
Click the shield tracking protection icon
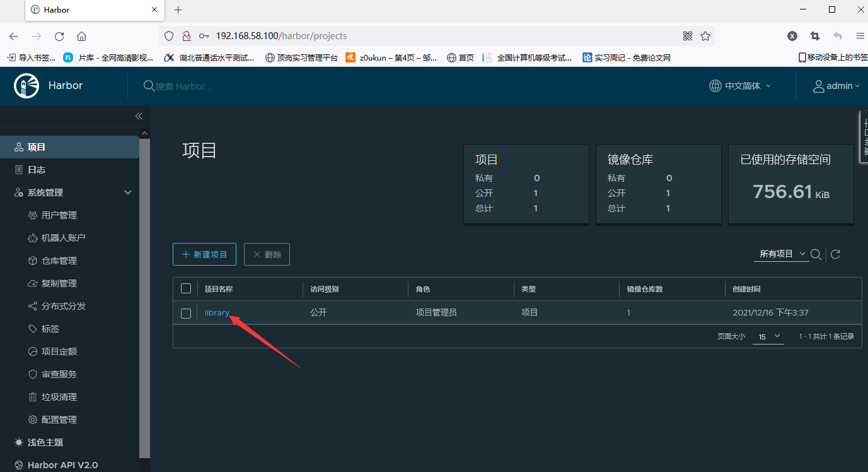pos(169,36)
